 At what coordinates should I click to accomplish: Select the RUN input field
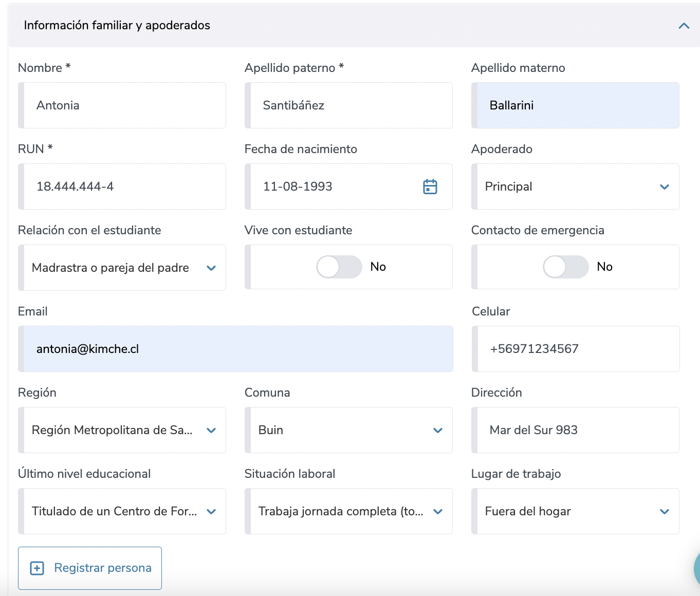(123, 187)
